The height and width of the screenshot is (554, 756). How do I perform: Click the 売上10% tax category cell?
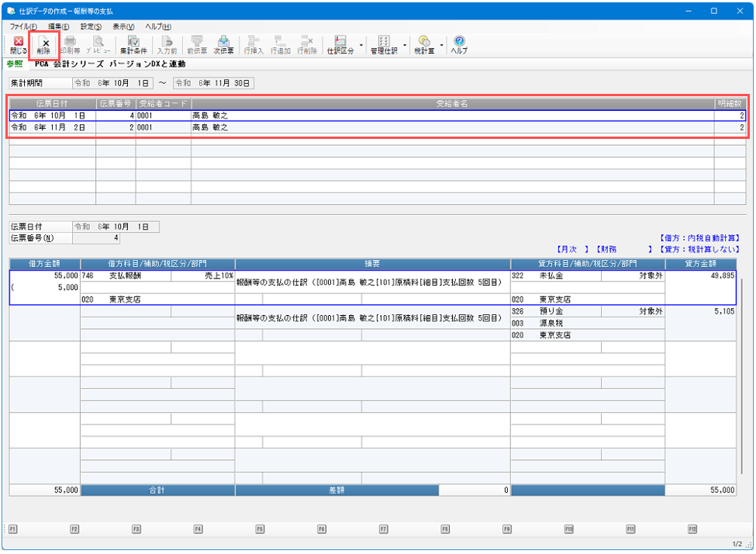point(203,275)
